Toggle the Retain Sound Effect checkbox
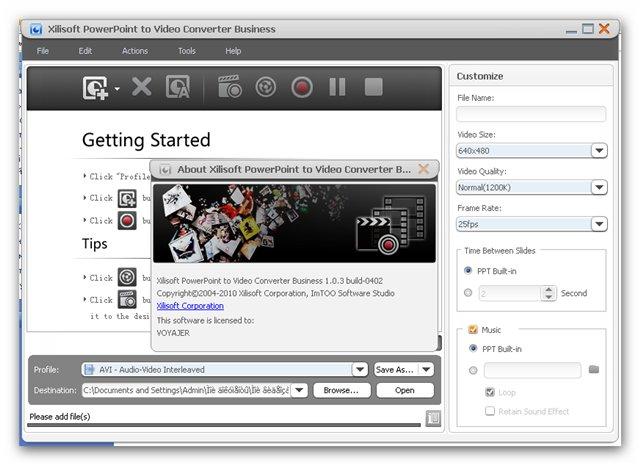The image size is (640, 465). (x=490, y=411)
